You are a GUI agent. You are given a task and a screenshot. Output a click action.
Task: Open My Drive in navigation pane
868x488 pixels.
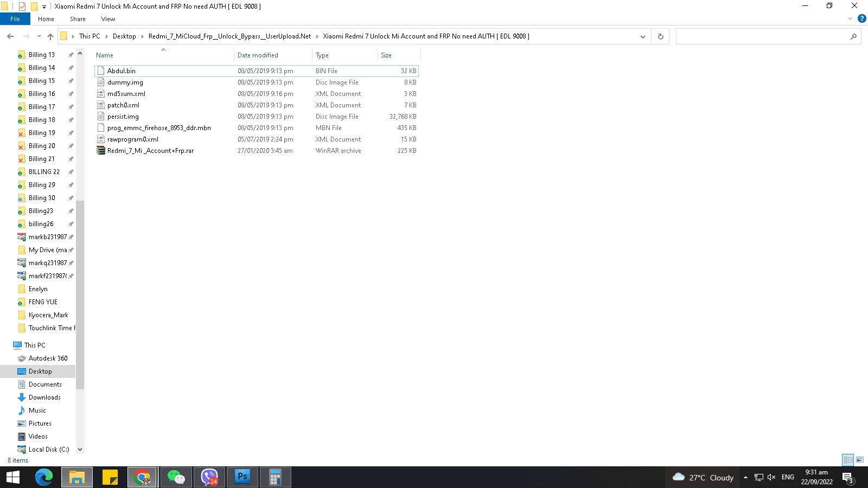(x=48, y=250)
